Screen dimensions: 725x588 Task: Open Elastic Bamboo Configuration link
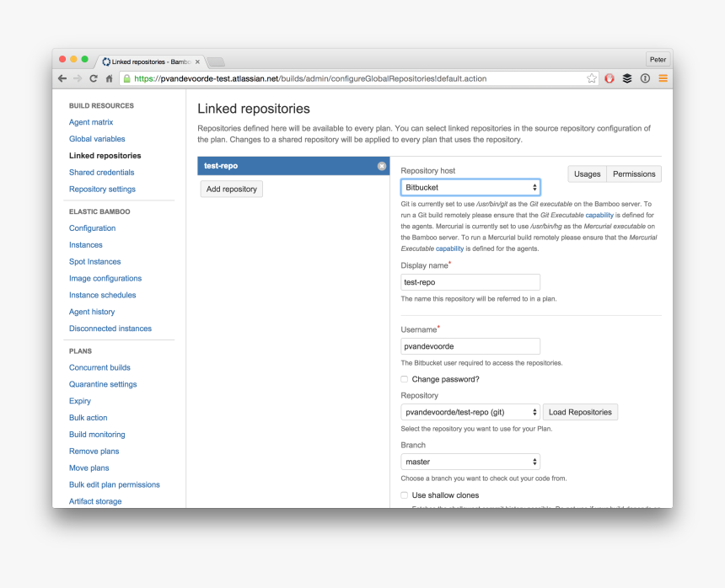pyautogui.click(x=93, y=228)
